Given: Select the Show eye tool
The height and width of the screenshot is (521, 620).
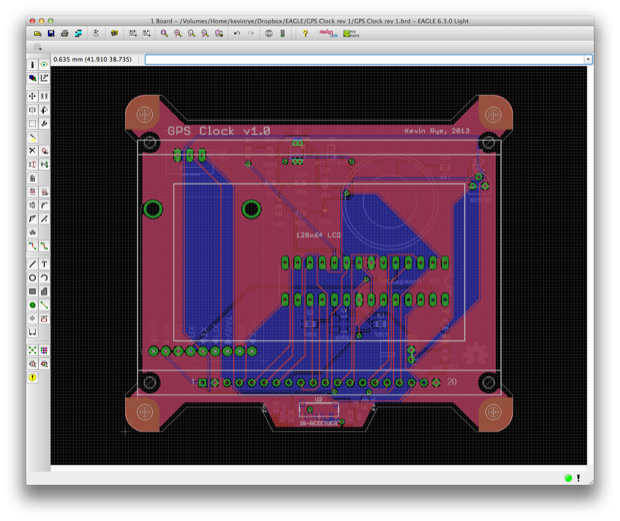Looking at the screenshot, I should (x=44, y=64).
